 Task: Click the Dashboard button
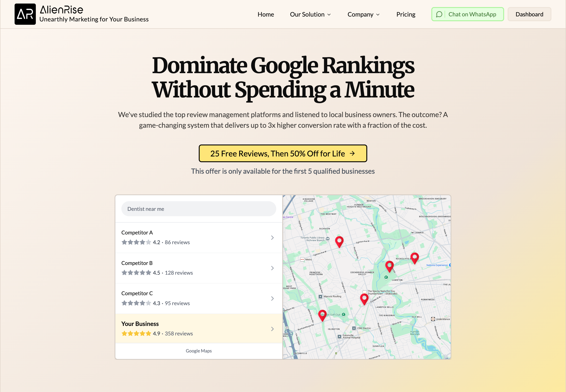pyautogui.click(x=529, y=14)
